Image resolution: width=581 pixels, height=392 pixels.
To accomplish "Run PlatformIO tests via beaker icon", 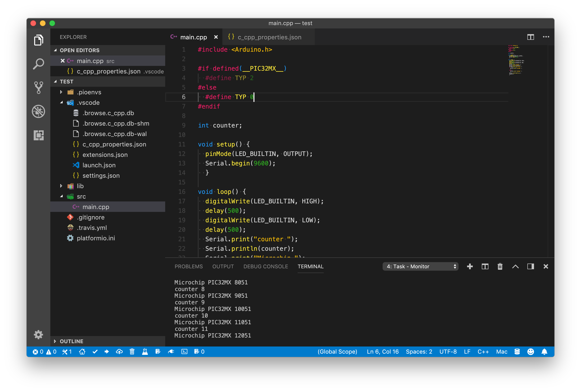I will tap(145, 351).
